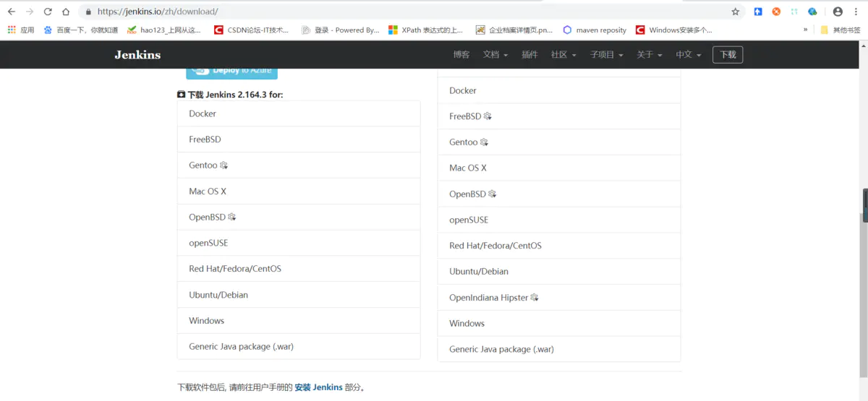Select Docker in the right list

[559, 90]
